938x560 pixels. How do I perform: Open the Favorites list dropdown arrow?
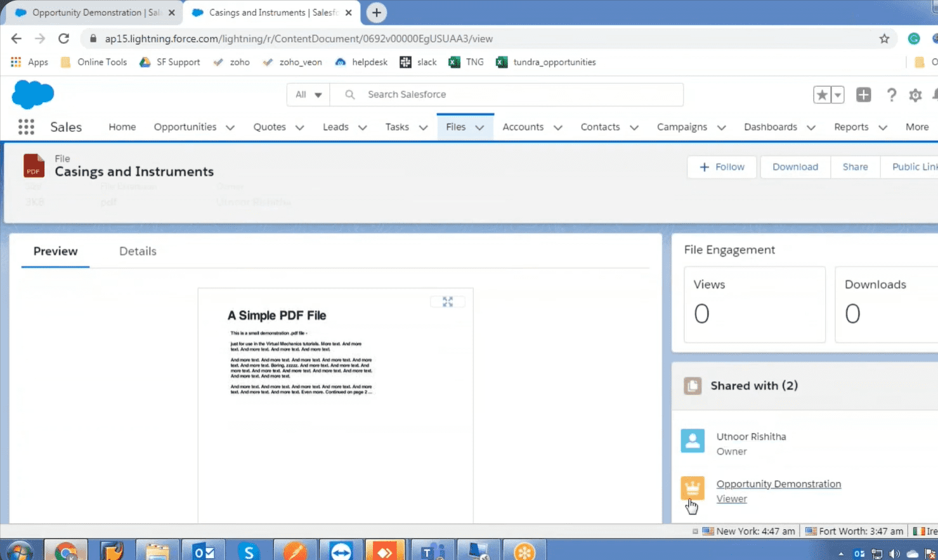[x=838, y=95]
